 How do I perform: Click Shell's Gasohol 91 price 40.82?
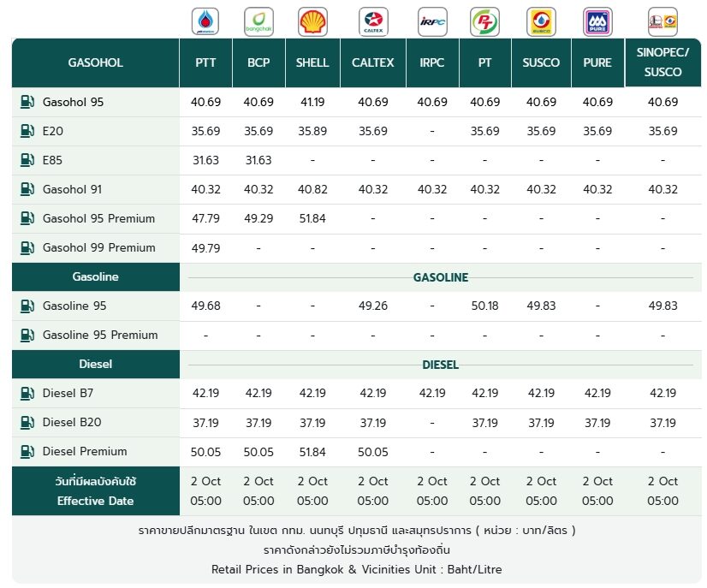point(312,189)
